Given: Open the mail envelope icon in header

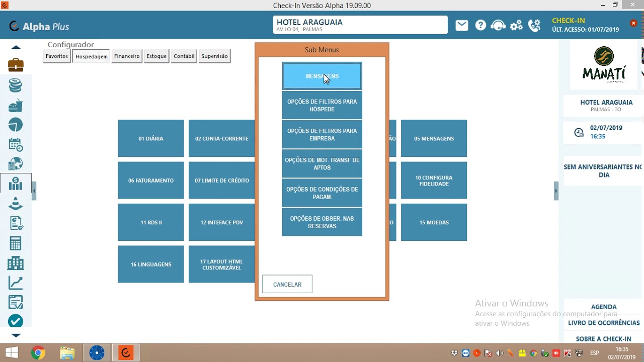Looking at the screenshot, I should coord(462,25).
